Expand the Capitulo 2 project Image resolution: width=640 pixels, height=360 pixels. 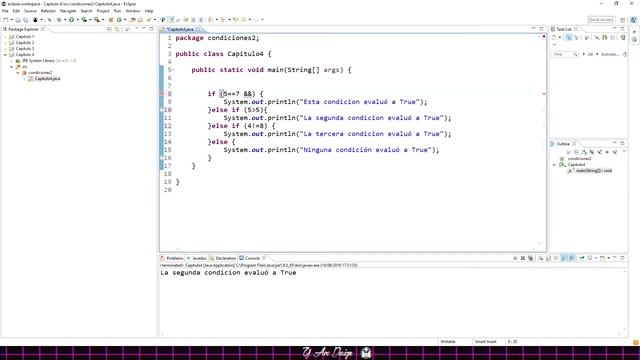coord(5,42)
